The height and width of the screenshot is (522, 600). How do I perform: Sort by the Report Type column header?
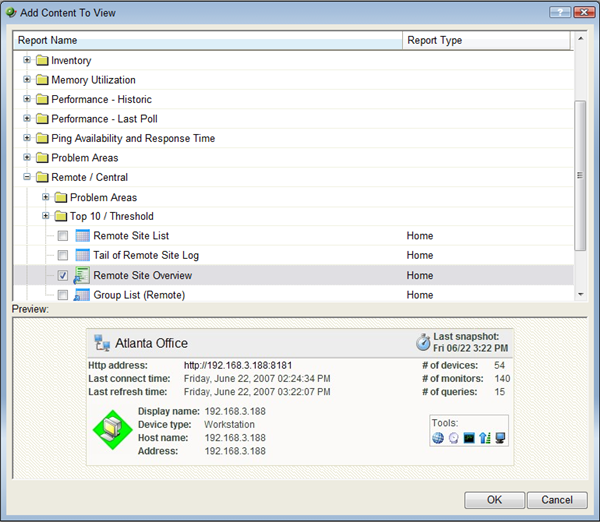486,40
